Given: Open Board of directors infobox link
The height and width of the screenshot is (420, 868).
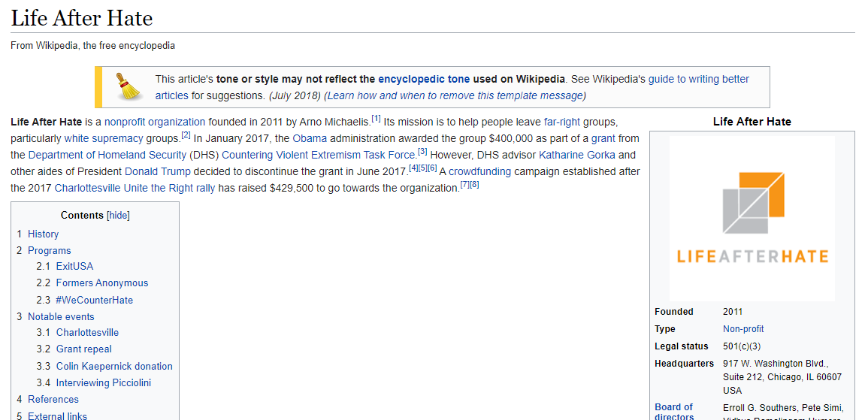Looking at the screenshot, I should [x=673, y=412].
